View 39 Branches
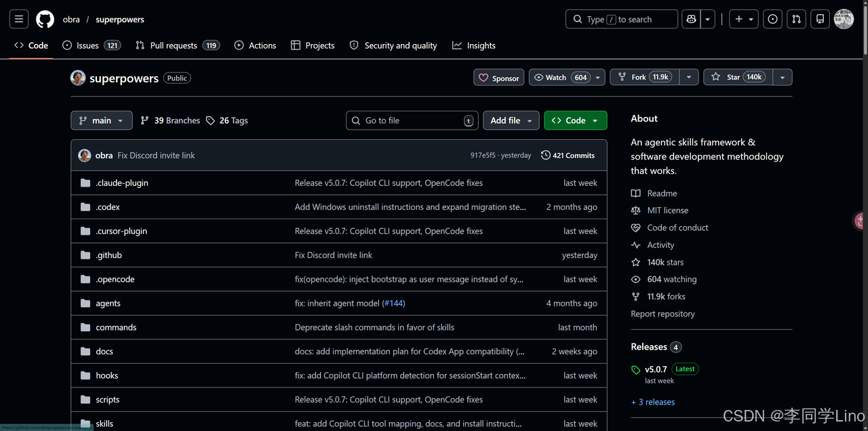Screen dimensions: 868x431 click(x=170, y=120)
